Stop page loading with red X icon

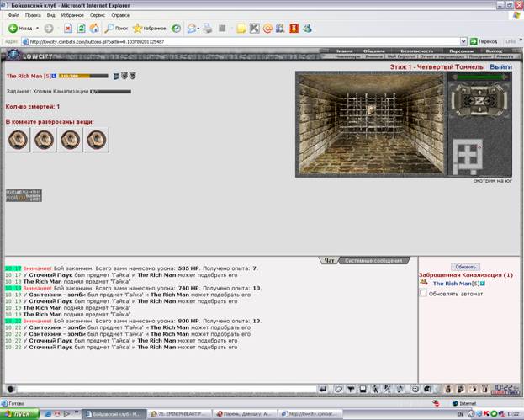68,29
